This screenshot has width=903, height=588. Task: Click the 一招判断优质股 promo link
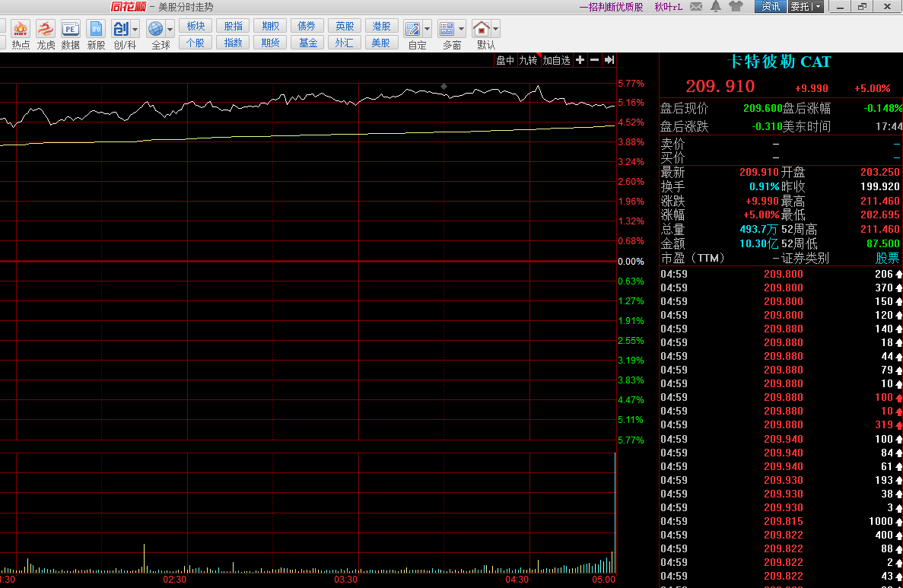611,7
